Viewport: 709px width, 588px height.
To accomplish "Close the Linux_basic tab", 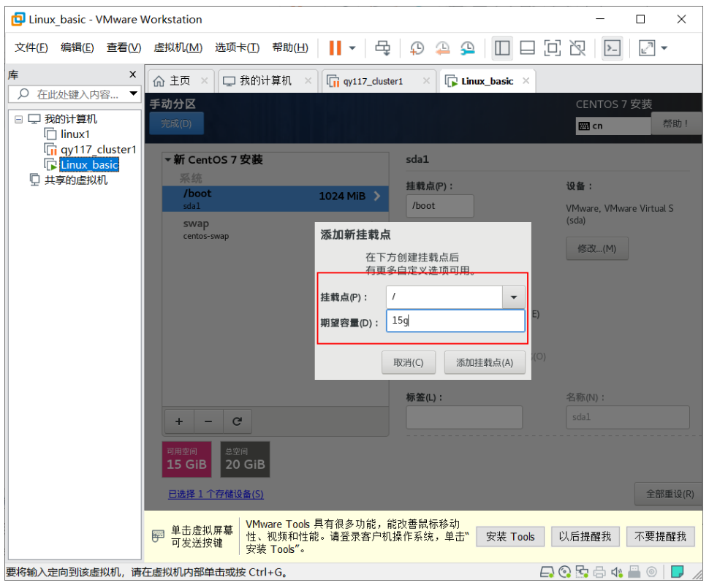I will [x=526, y=80].
